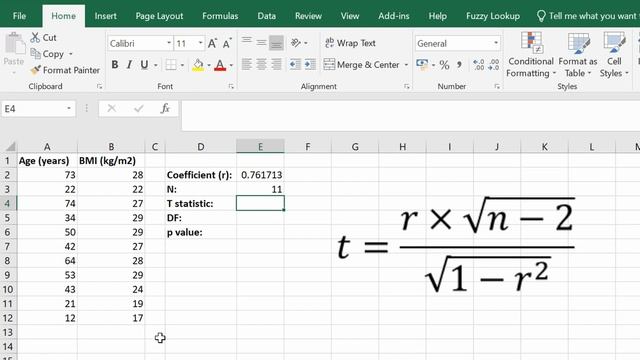Bottom align cell contents
The image size is (640, 360).
click(x=276, y=42)
